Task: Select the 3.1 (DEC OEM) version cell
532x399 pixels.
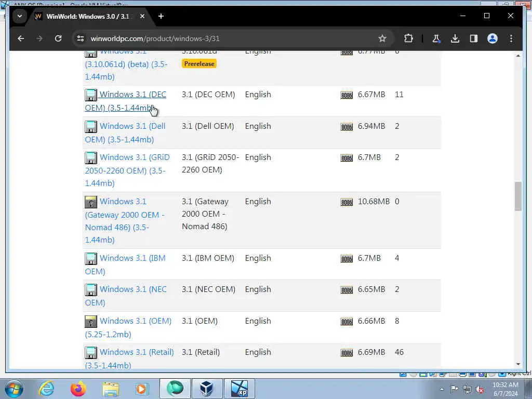Action: [208, 95]
